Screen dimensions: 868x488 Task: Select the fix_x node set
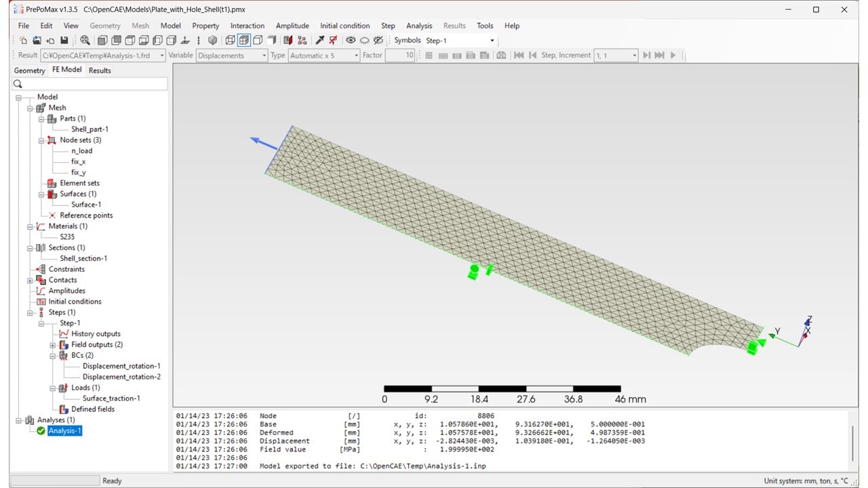point(78,162)
